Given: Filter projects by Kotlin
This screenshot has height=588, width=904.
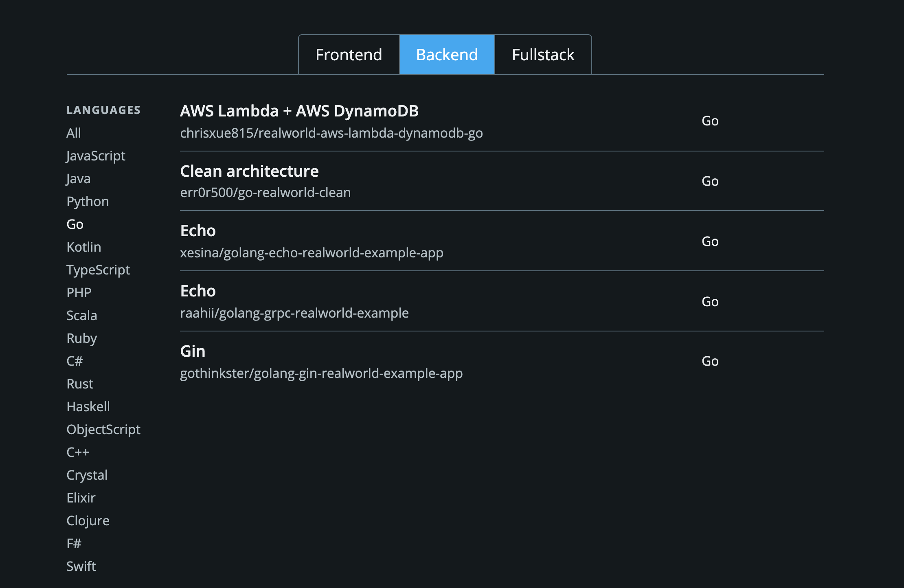Looking at the screenshot, I should (84, 247).
